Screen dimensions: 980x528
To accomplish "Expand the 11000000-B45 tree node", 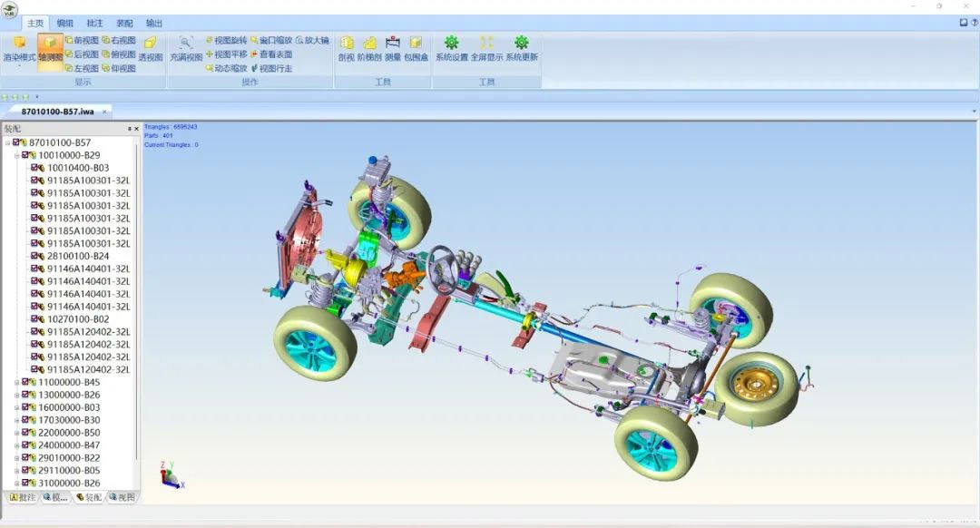I will tap(16, 382).
